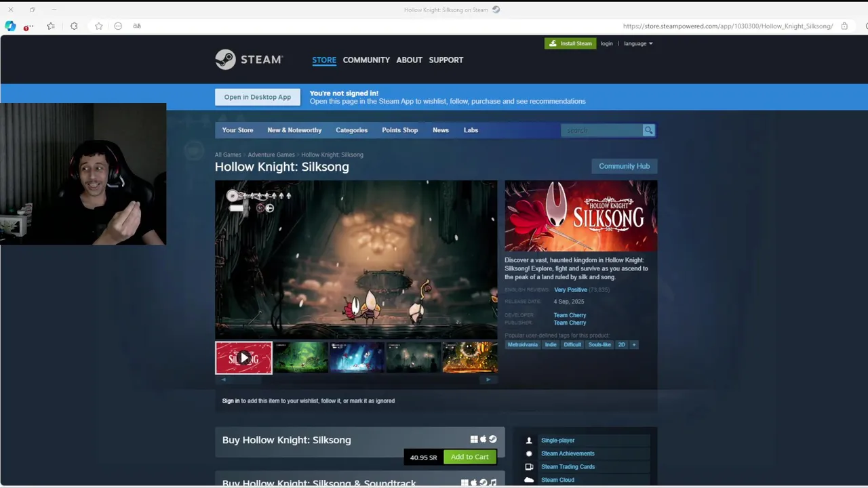Add Hollow Knight: Silksong to cart
This screenshot has height=488, width=868.
[469, 457]
